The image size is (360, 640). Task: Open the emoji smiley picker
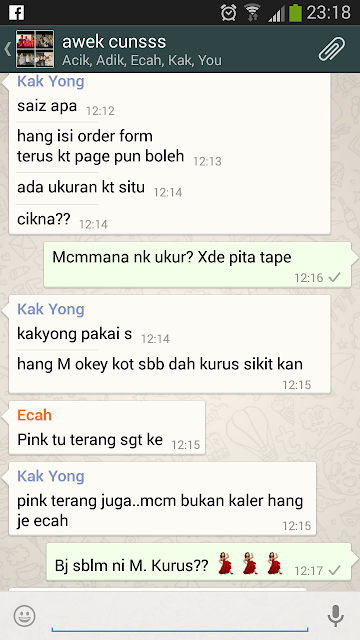pyautogui.click(x=24, y=616)
